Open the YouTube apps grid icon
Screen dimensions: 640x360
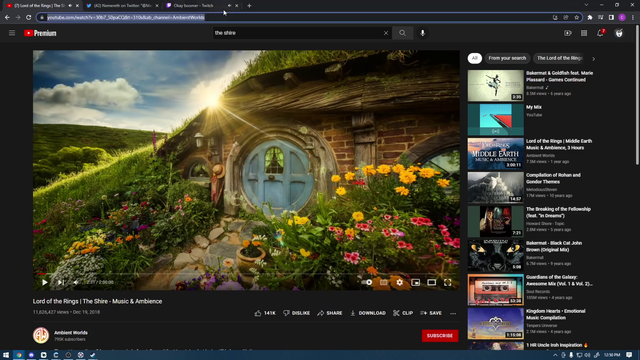click(x=584, y=33)
